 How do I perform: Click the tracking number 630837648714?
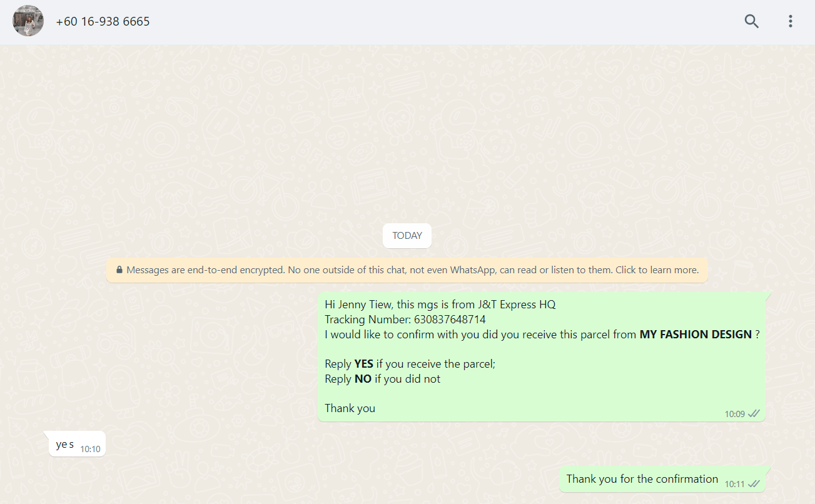(x=449, y=320)
